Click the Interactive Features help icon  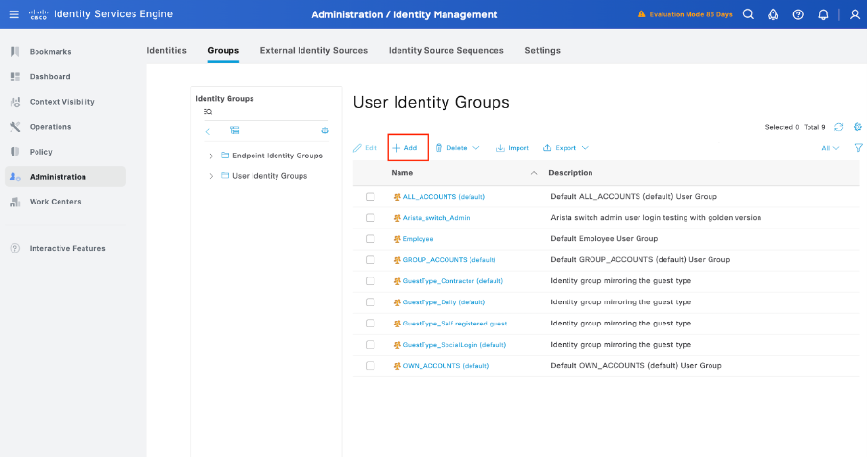click(15, 248)
